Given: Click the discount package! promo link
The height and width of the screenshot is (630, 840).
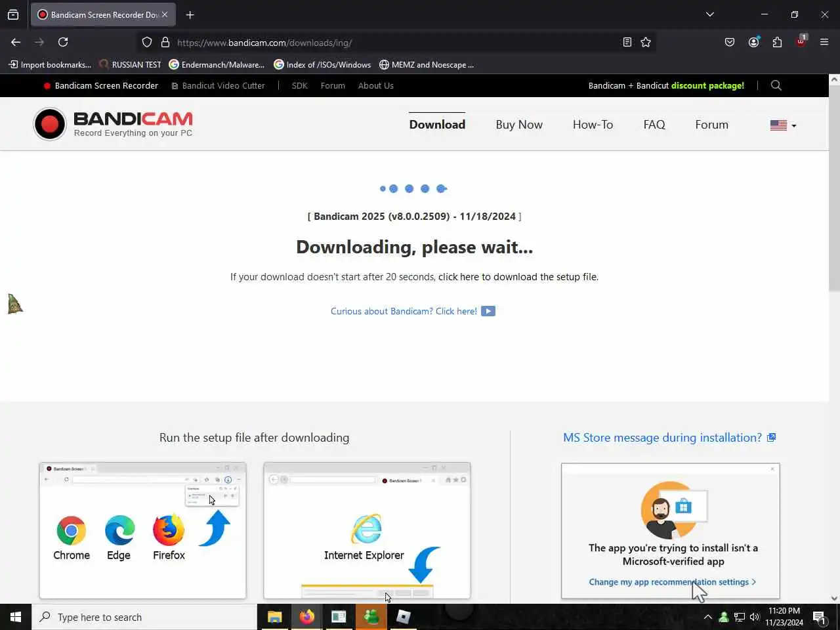Looking at the screenshot, I should tap(707, 85).
